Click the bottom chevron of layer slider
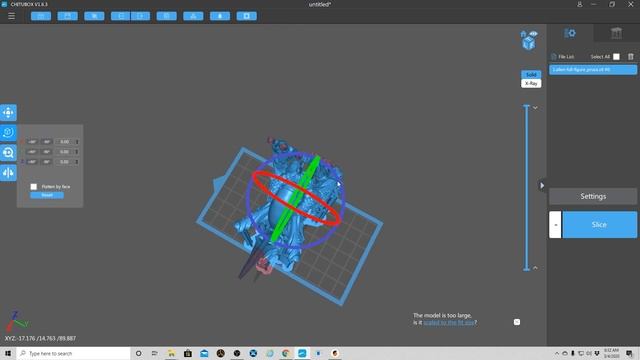This screenshot has width=640, height=360. [535, 268]
